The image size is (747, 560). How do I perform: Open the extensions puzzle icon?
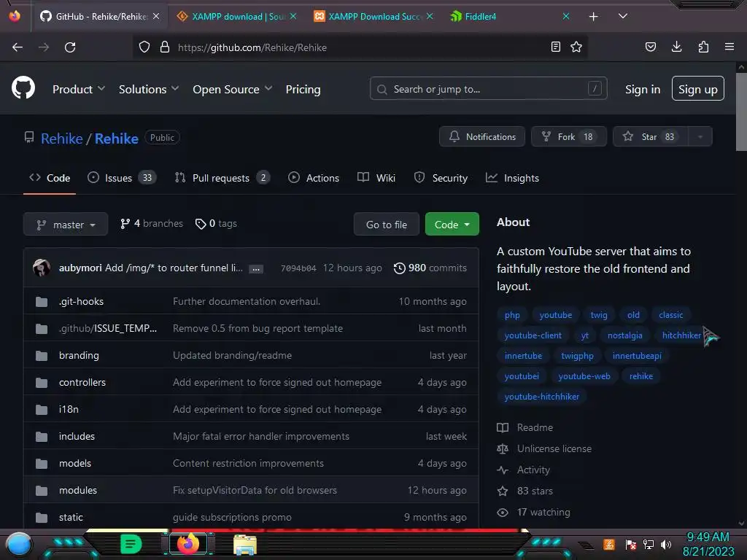[x=703, y=47]
